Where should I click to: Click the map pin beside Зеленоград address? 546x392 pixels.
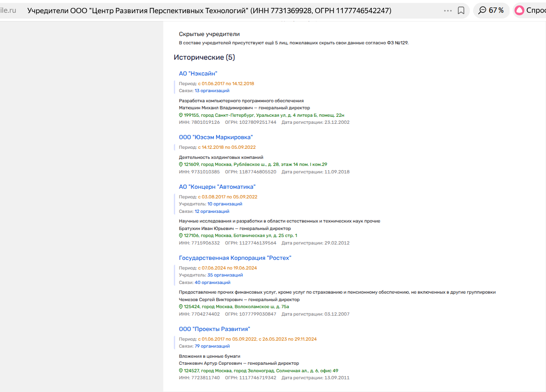(x=181, y=370)
